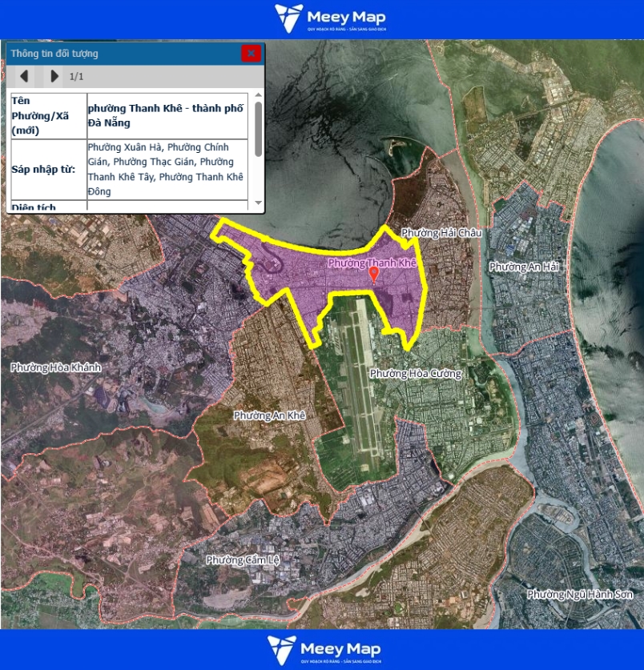
Task: Select Phường An Hải label on map
Action: pos(523,267)
